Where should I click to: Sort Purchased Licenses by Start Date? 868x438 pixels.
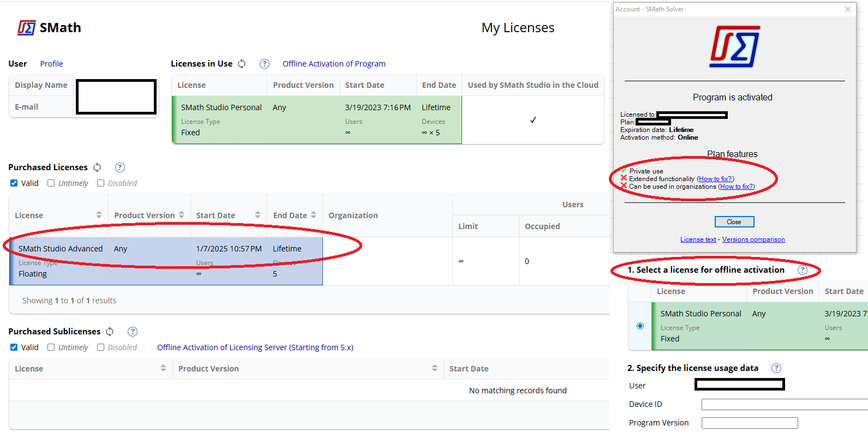tap(258, 215)
